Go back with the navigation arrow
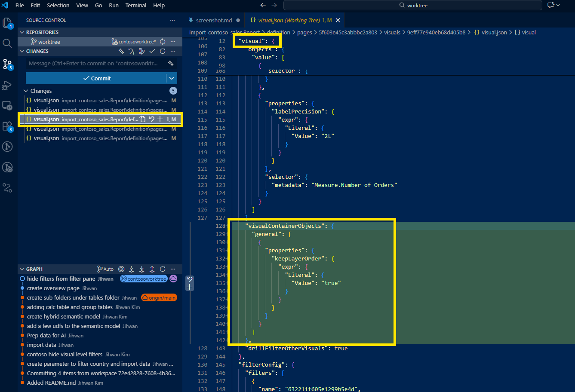The width and height of the screenshot is (575, 392). (263, 5)
